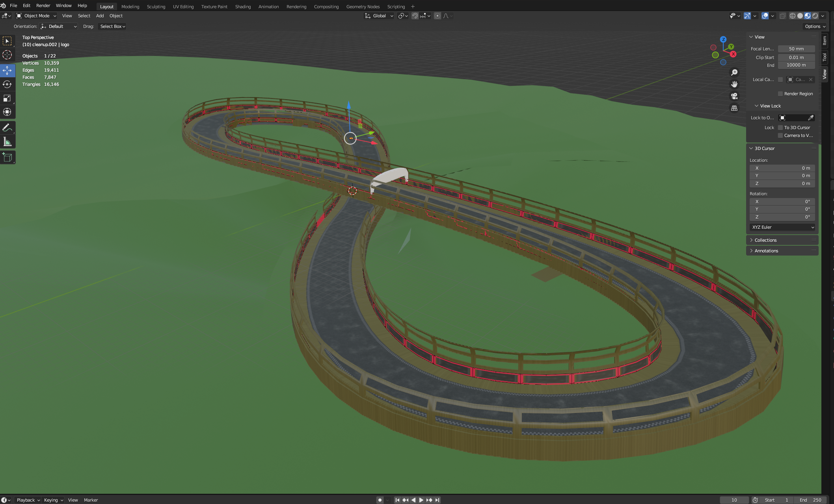Viewport: 834px width, 504px height.
Task: Select the Move tool
Action: 7,70
